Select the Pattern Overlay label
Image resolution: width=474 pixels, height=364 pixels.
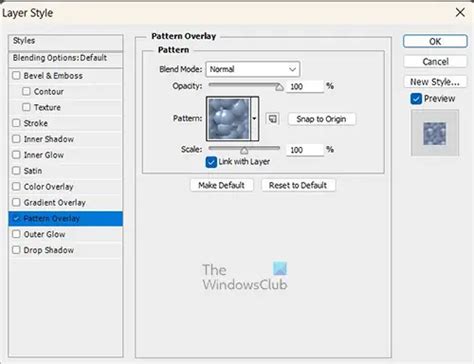[x=52, y=219]
